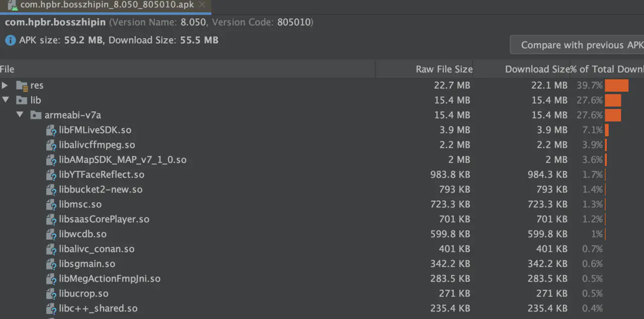Click the libYTFaceReflect.so file icon
Viewport: 644px width, 319px height.
tap(51, 175)
